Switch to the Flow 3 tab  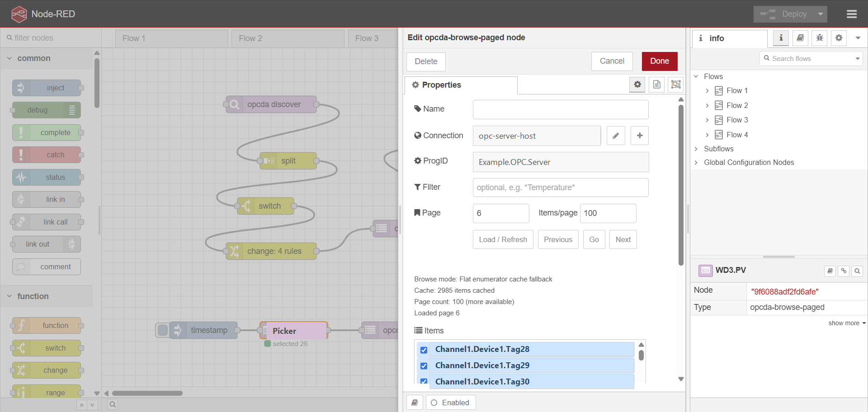[373, 38]
